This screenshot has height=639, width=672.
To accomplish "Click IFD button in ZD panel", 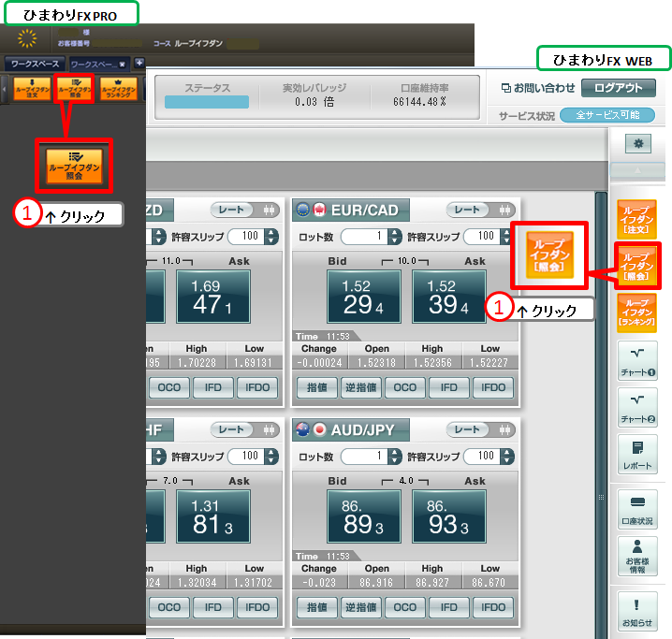I will [213, 387].
